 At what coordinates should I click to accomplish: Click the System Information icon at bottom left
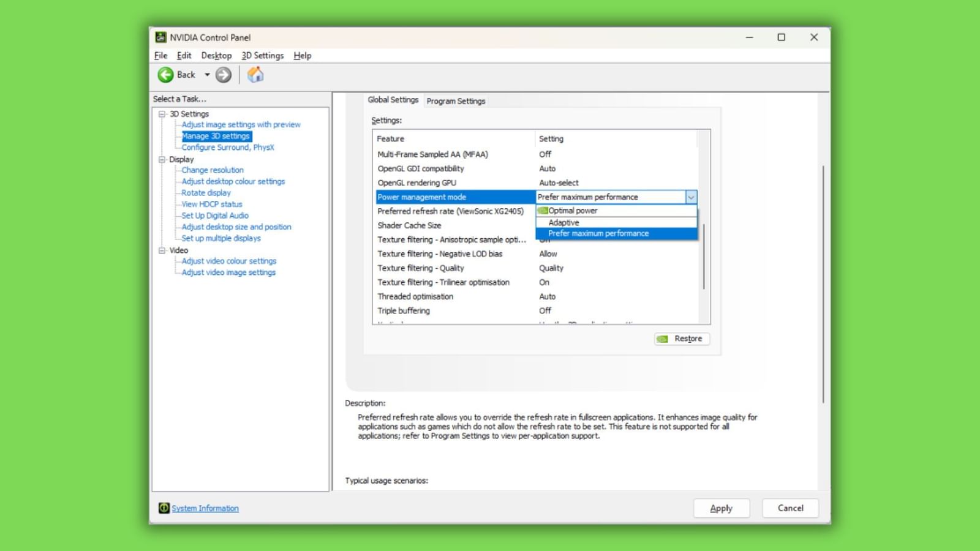point(164,508)
